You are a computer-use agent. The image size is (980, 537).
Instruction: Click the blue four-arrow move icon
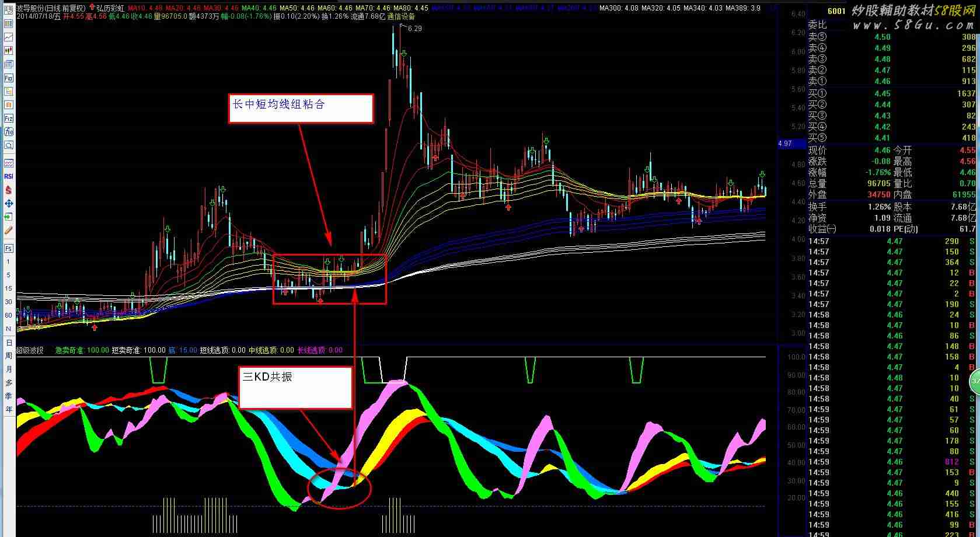coord(9,204)
